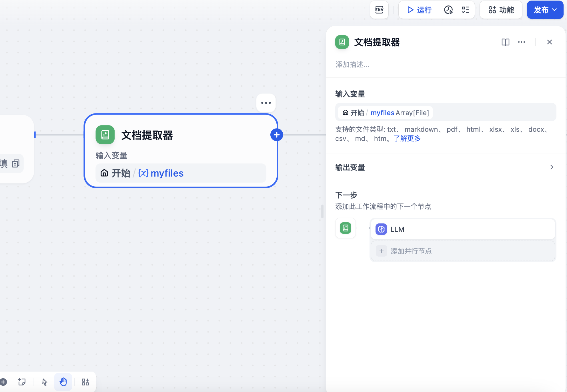
Task: Switch to pointer selection mode
Action: 44,382
